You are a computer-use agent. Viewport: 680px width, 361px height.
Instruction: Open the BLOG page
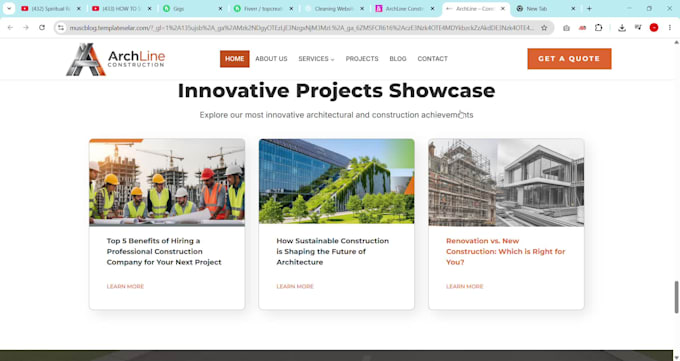click(x=398, y=59)
